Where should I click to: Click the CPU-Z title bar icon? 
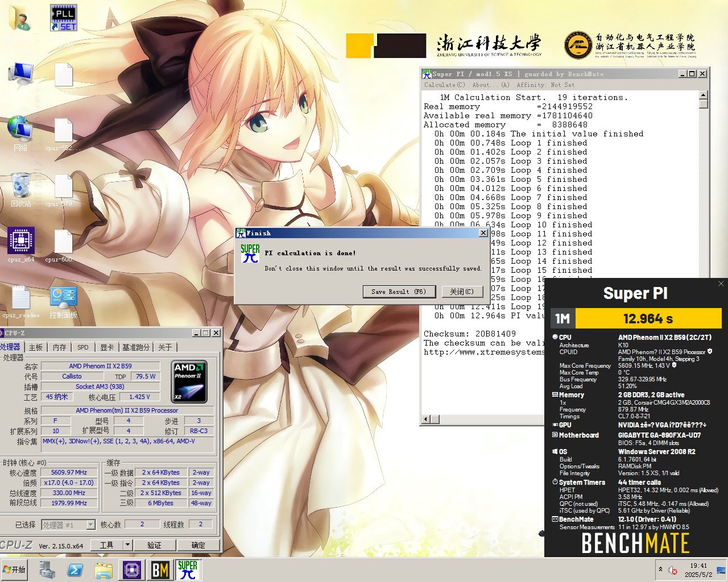2,333
